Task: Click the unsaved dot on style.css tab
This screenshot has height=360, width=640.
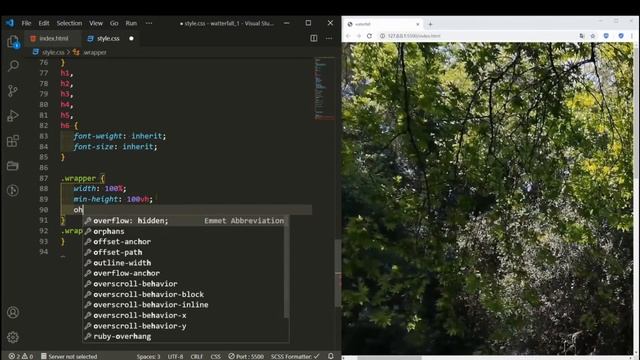Action: point(131,38)
